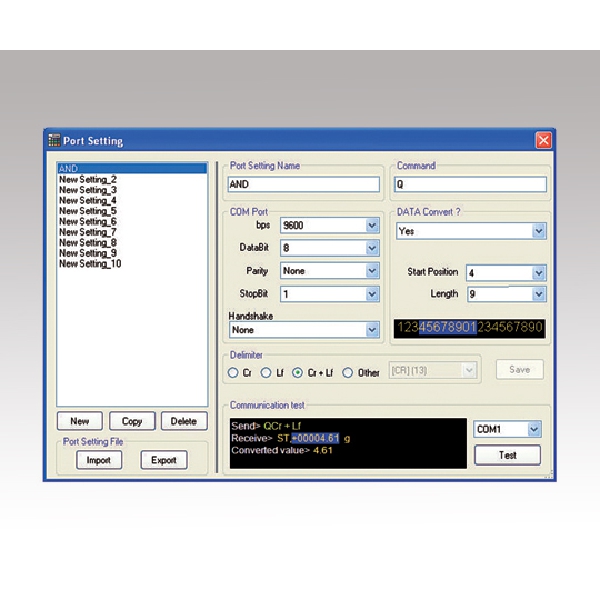Click the Port Setting title bar icon
This screenshot has height=600, width=600.
(55, 140)
